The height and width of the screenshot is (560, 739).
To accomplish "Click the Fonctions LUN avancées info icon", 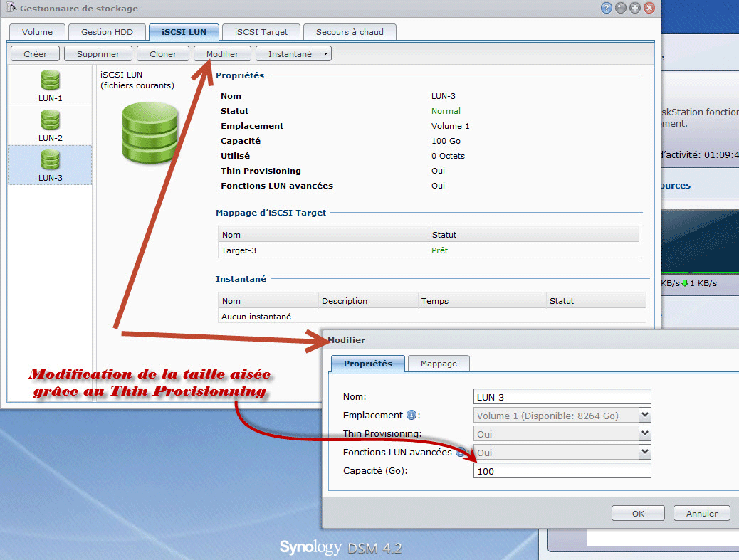I will pos(461,452).
